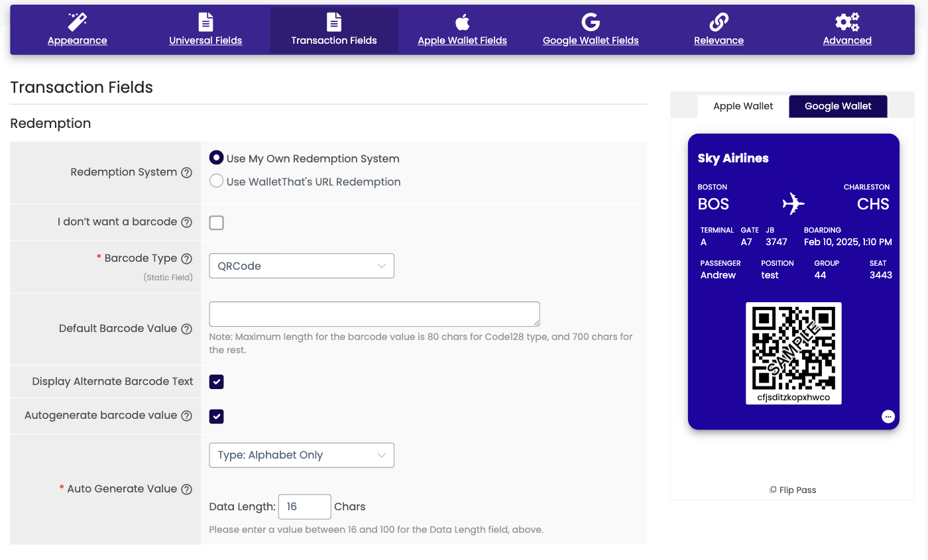Screen dimensions: 928x560
Task: Show help for Redemption System
Action: coord(187,172)
